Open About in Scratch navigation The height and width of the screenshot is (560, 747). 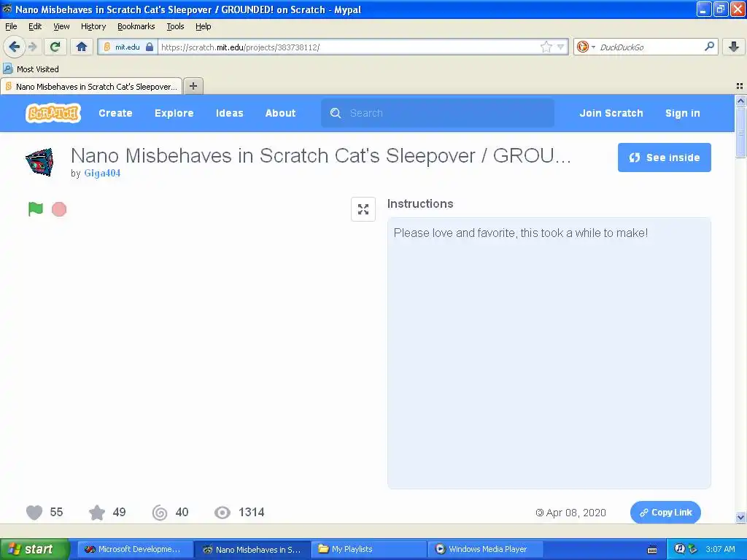pyautogui.click(x=281, y=113)
